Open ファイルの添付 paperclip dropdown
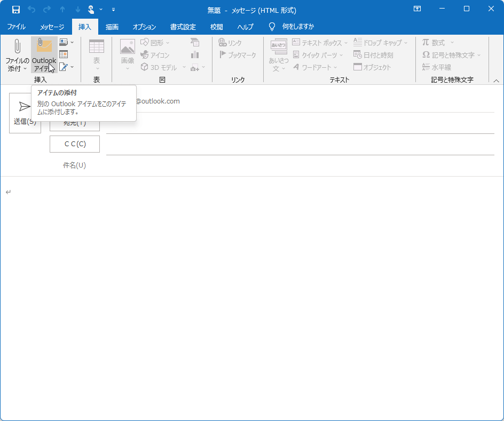 (18, 55)
